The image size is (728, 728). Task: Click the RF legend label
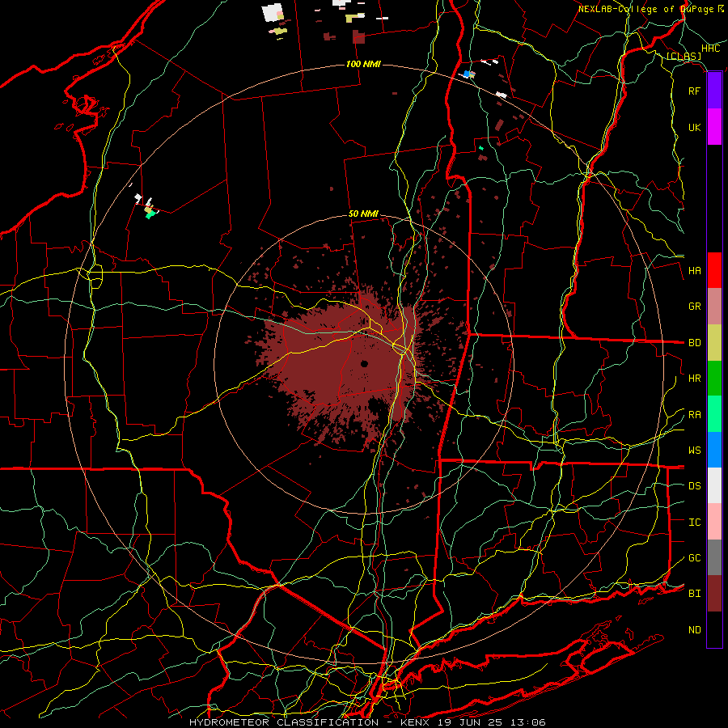coord(695,91)
